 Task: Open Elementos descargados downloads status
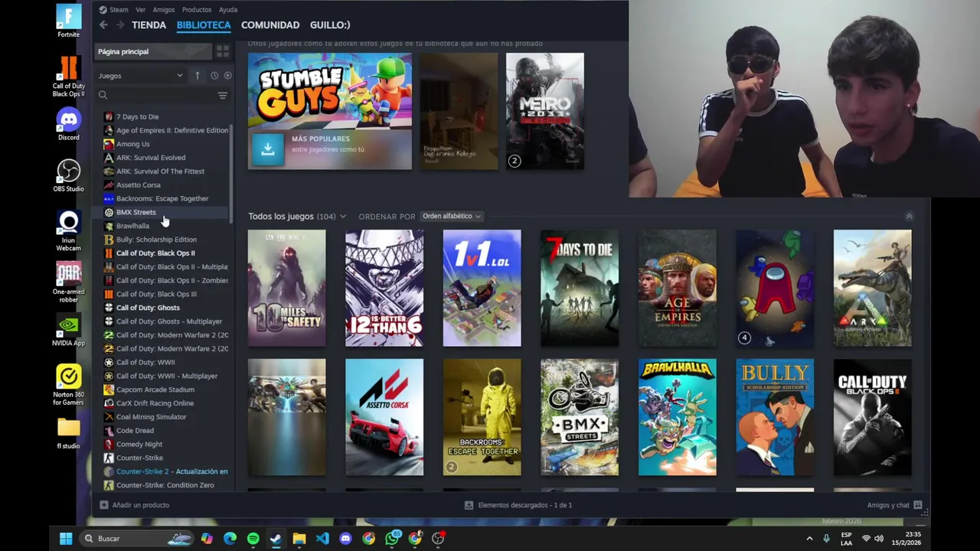(518, 505)
